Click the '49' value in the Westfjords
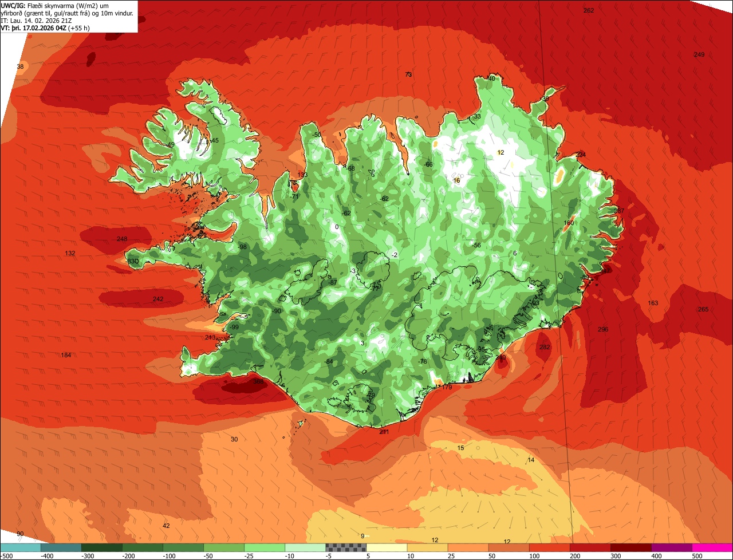The width and height of the screenshot is (733, 560). pos(171,144)
